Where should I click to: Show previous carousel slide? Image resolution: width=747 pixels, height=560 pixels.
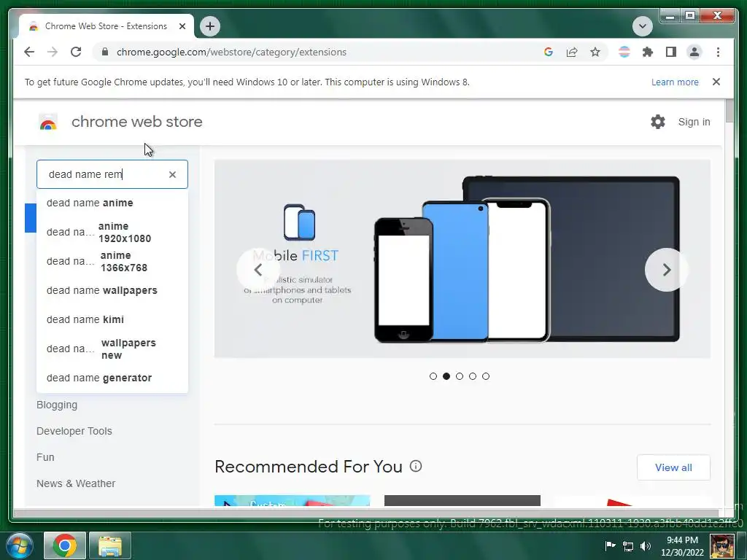[x=258, y=270]
